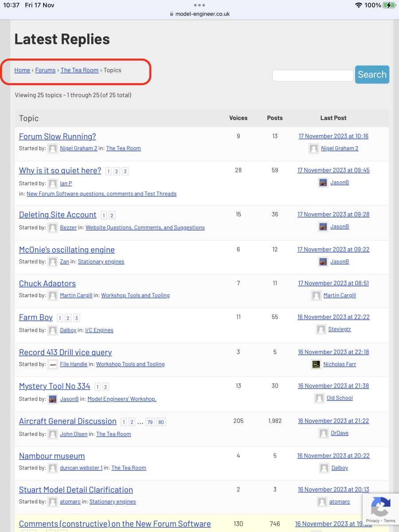399x532 pixels.
Task: Click Nicholas Farr's avatar image
Action: click(316, 364)
